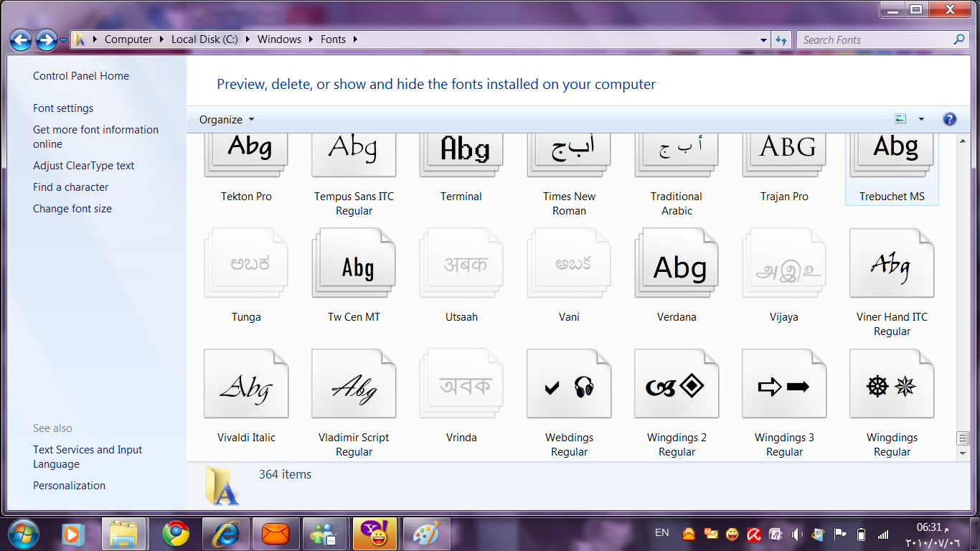Select the Vladimir Script Regular font icon
The height and width of the screenshot is (551, 980).
pos(354,384)
